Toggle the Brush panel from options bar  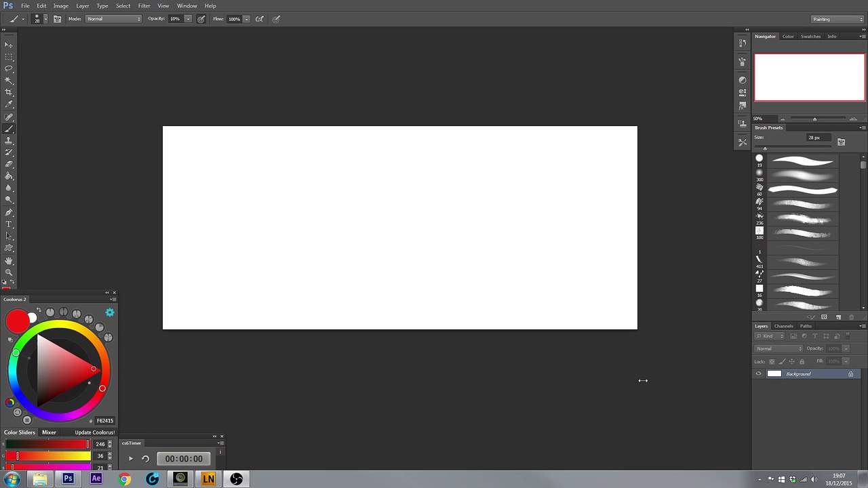point(57,19)
